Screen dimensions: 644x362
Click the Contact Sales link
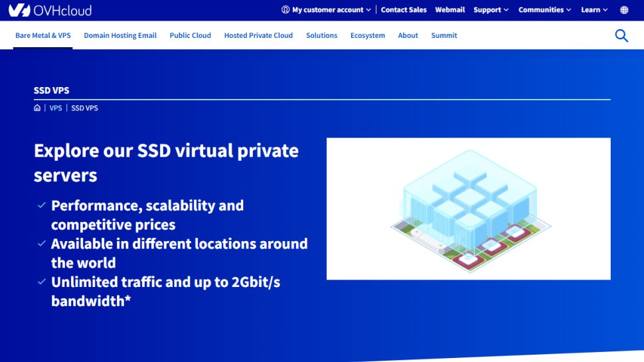pyautogui.click(x=404, y=10)
